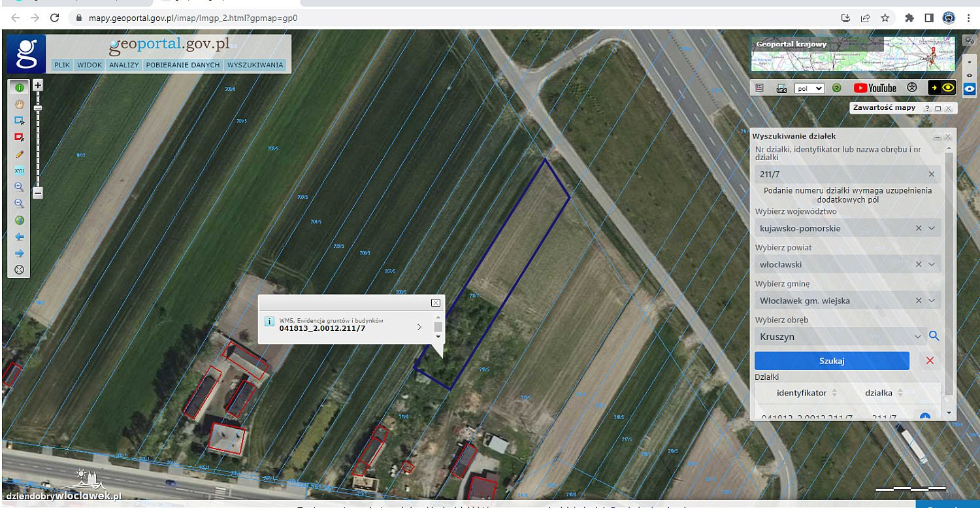Screen dimensions: 980x508
Task: Select the pan hand tool
Action: pos(20,104)
